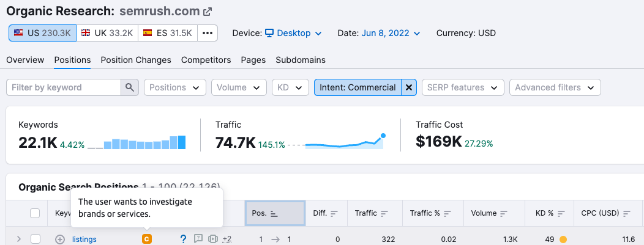Click the speech bubble SERP feature icon
644x245 pixels.
click(198, 238)
